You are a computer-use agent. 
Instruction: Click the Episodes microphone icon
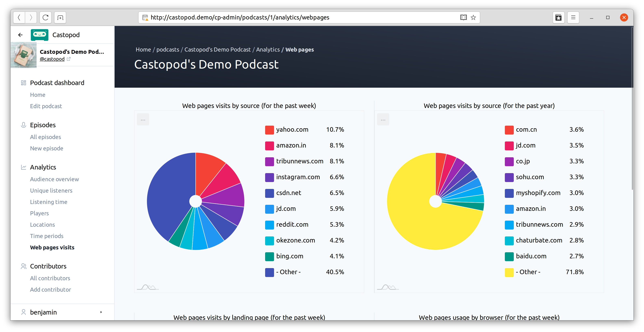click(x=23, y=125)
